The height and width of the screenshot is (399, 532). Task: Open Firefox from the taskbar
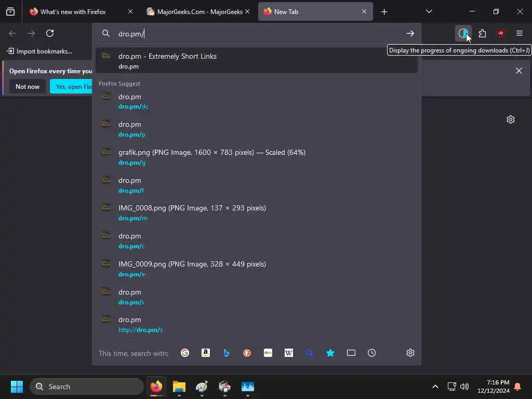click(x=156, y=387)
